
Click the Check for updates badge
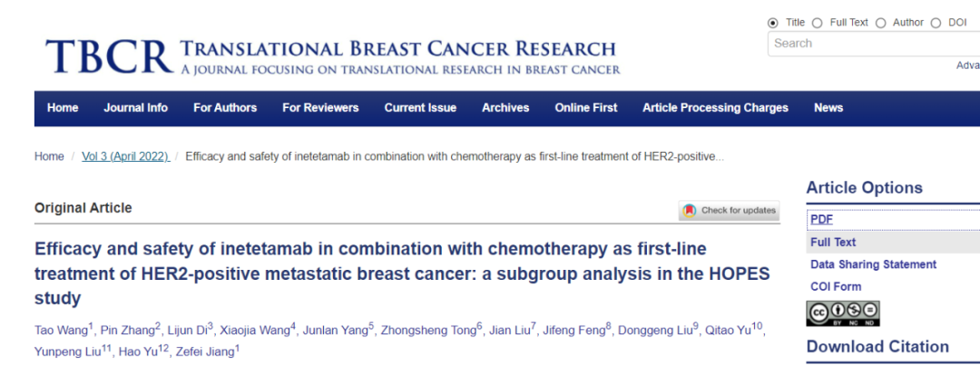730,211
